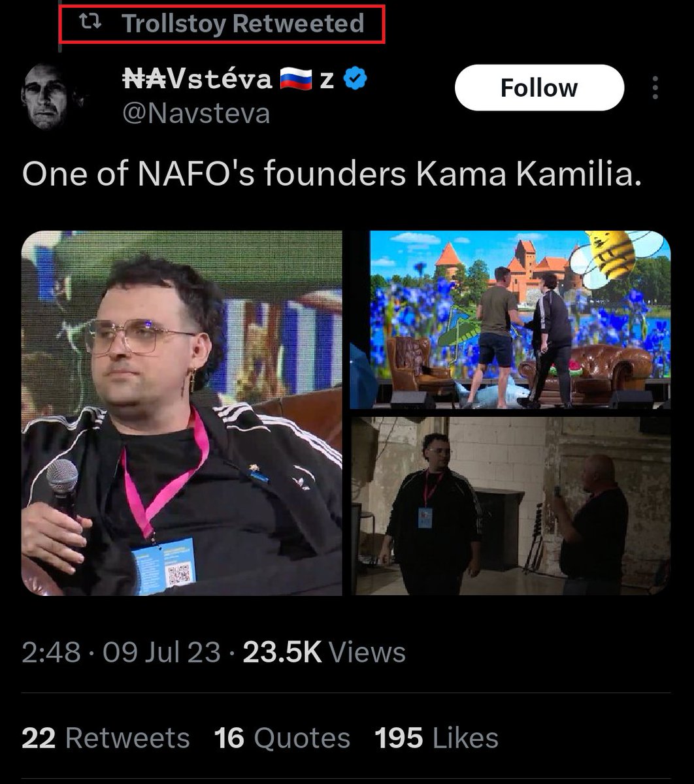Image resolution: width=694 pixels, height=784 pixels.
Task: Click the blue verified badge
Action: pos(355,80)
